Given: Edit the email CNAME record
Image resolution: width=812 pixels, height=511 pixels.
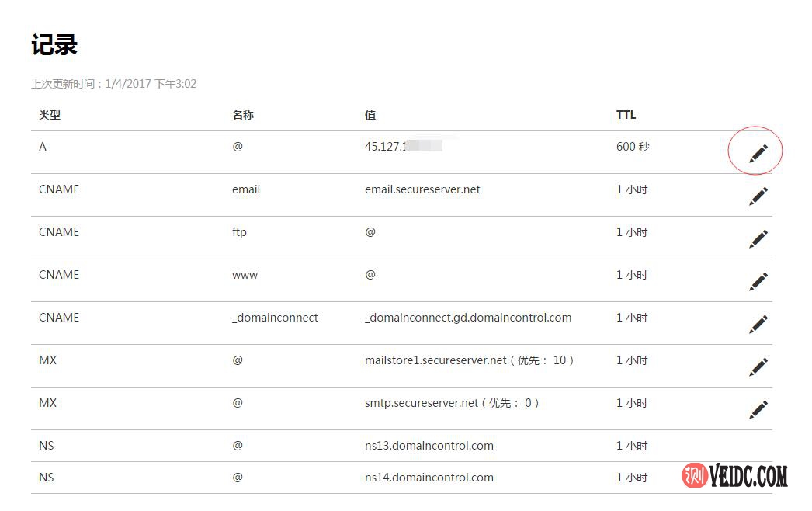Looking at the screenshot, I should click(x=758, y=196).
